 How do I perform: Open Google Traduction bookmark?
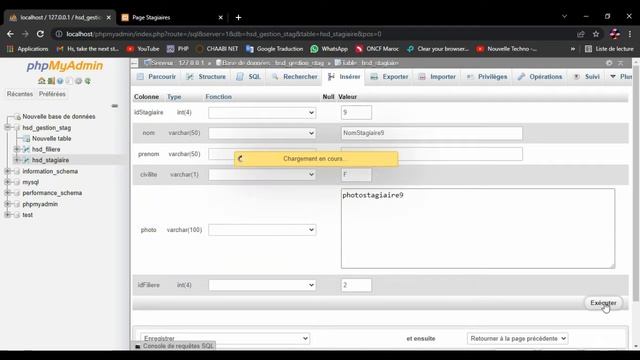click(274, 49)
